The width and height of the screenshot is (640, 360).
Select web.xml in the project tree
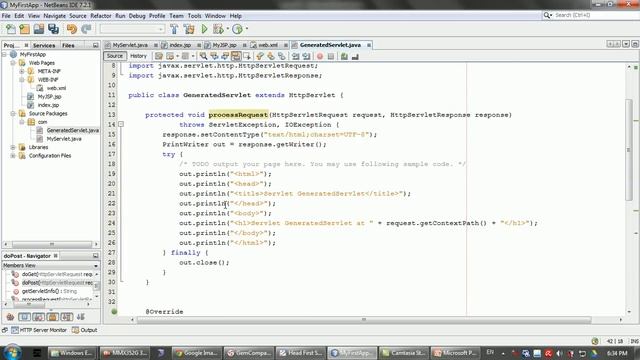pos(56,88)
